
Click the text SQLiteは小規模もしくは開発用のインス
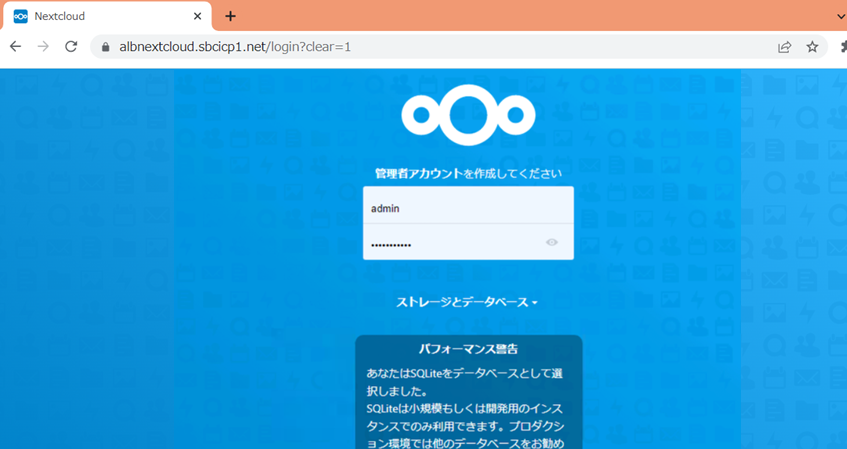click(x=465, y=408)
